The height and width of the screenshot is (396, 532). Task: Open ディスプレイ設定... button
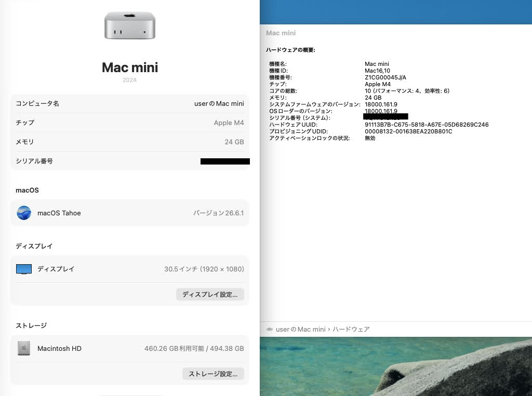[x=210, y=294]
